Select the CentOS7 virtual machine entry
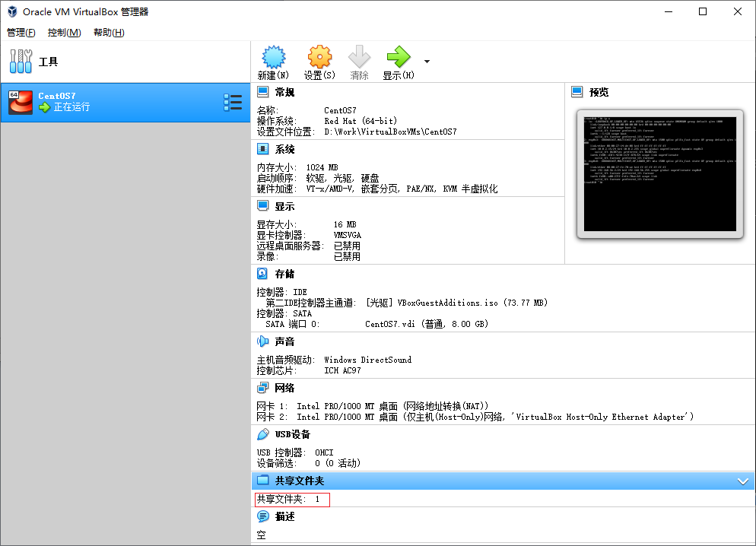This screenshot has height=546, width=756. coord(125,102)
